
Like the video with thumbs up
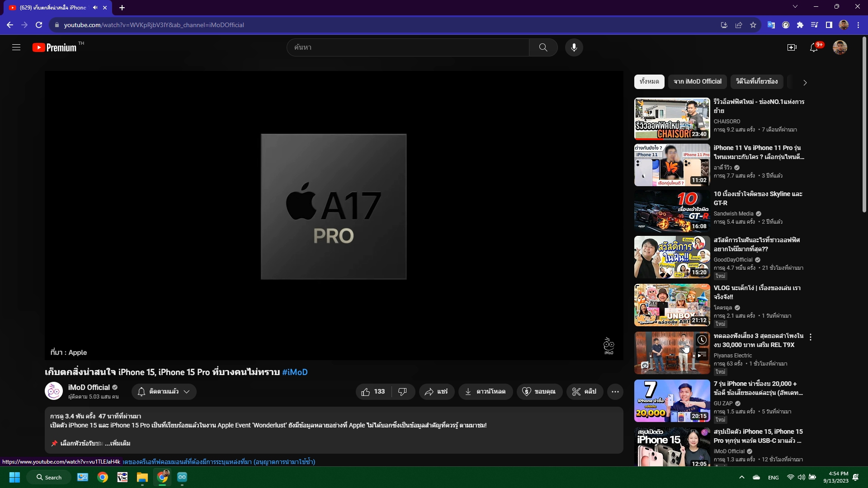[374, 392]
